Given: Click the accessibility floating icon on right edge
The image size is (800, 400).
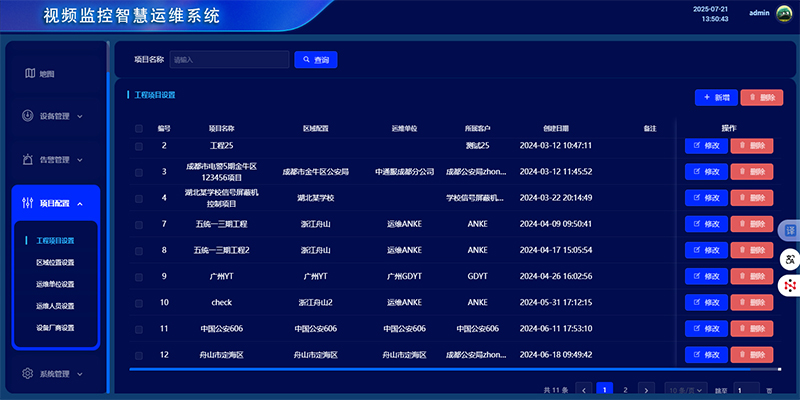Looking at the screenshot, I should 790,259.
